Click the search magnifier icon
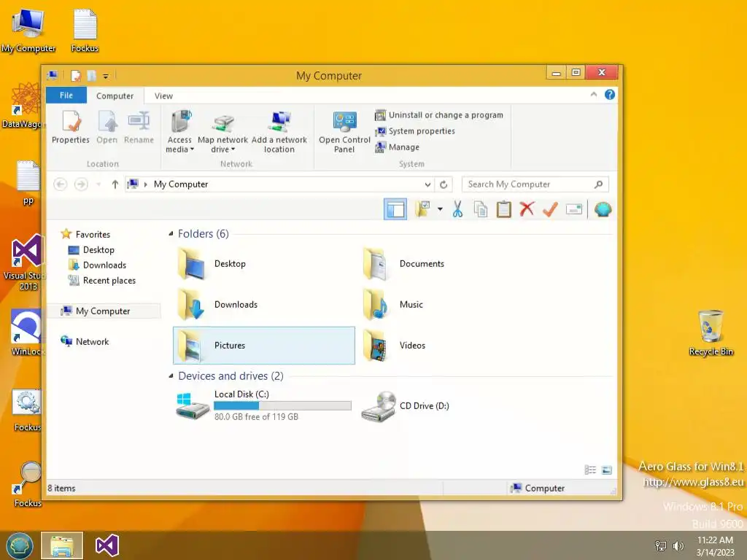The width and height of the screenshot is (747, 560). click(598, 184)
